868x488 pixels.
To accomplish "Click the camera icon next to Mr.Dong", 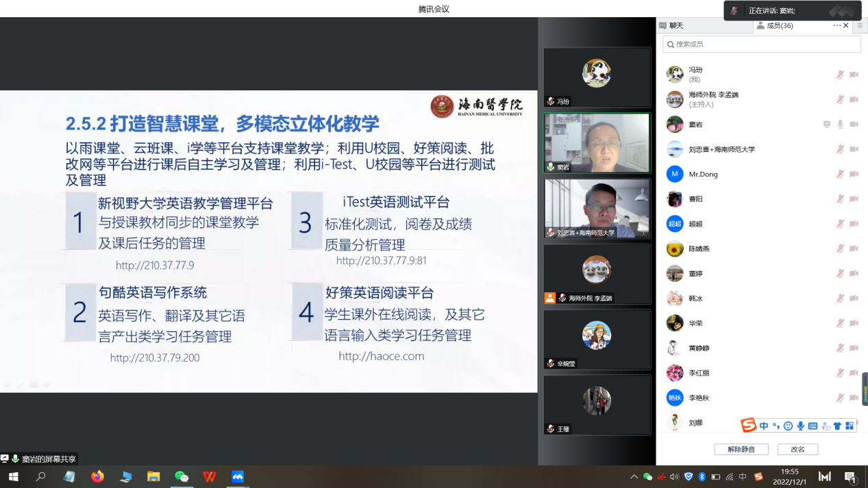I will click(x=854, y=174).
